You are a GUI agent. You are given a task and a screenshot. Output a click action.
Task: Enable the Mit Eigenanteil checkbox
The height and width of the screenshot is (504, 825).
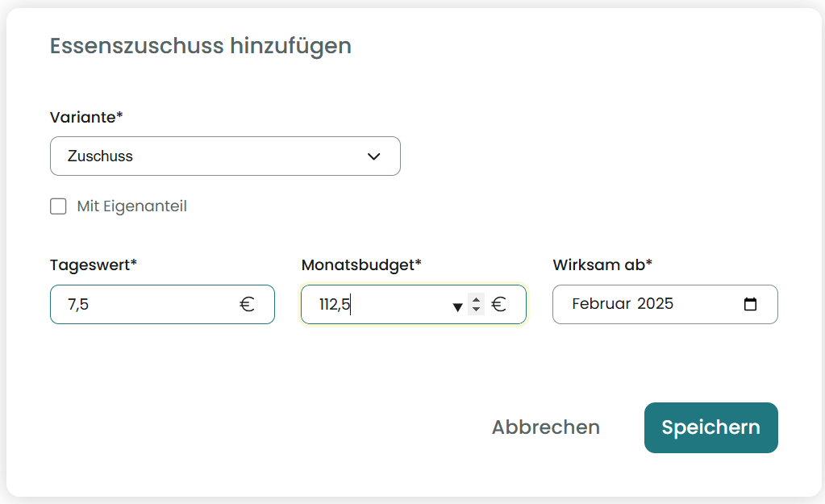click(x=58, y=206)
